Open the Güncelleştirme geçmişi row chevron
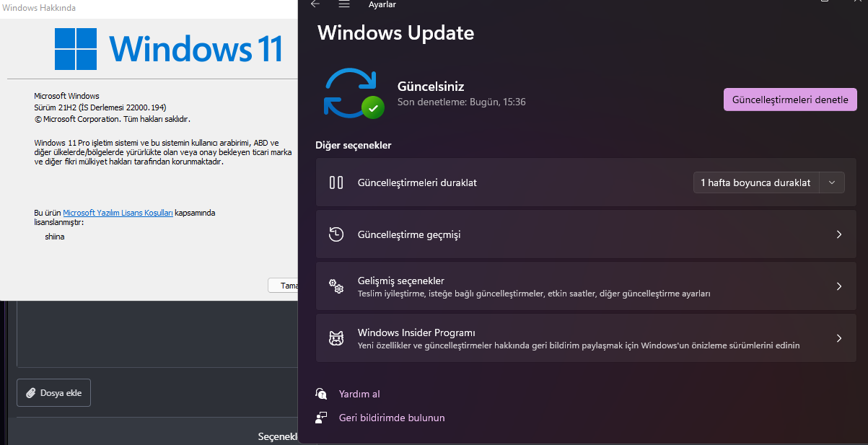 [839, 234]
